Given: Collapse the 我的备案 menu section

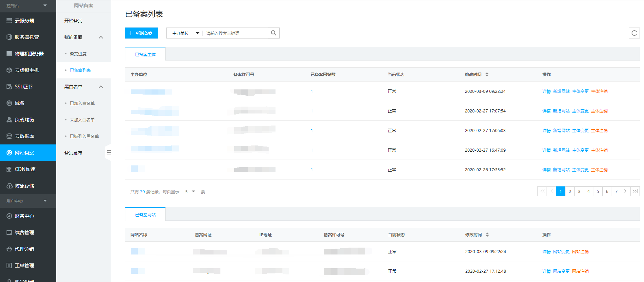Looking at the screenshot, I should pyautogui.click(x=101, y=37).
